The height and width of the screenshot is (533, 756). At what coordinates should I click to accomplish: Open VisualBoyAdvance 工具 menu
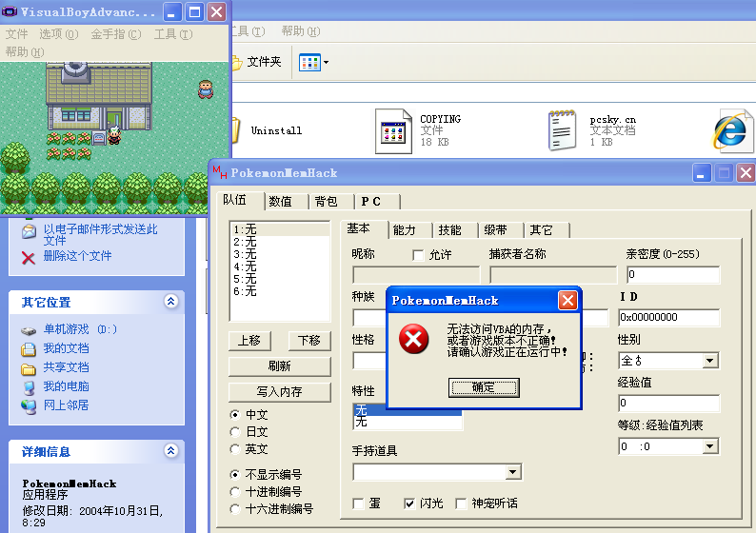pyautogui.click(x=173, y=34)
